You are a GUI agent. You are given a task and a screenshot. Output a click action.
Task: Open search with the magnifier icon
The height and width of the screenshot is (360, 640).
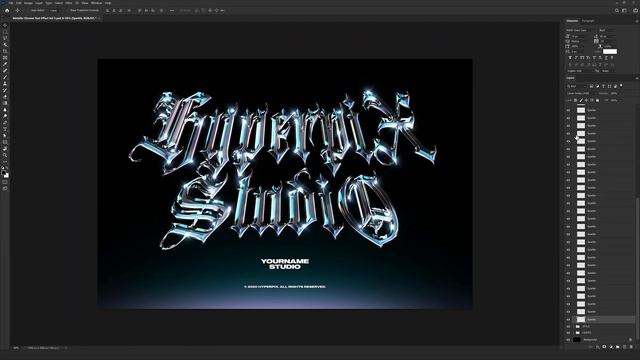point(617,11)
